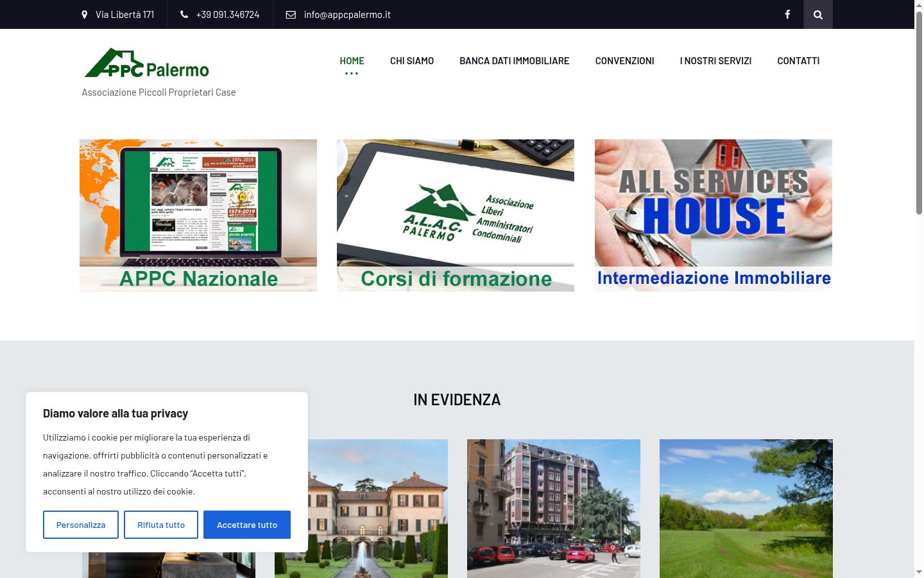Open the Corsi di formazione banner
This screenshot has height=578, width=924.
click(456, 215)
